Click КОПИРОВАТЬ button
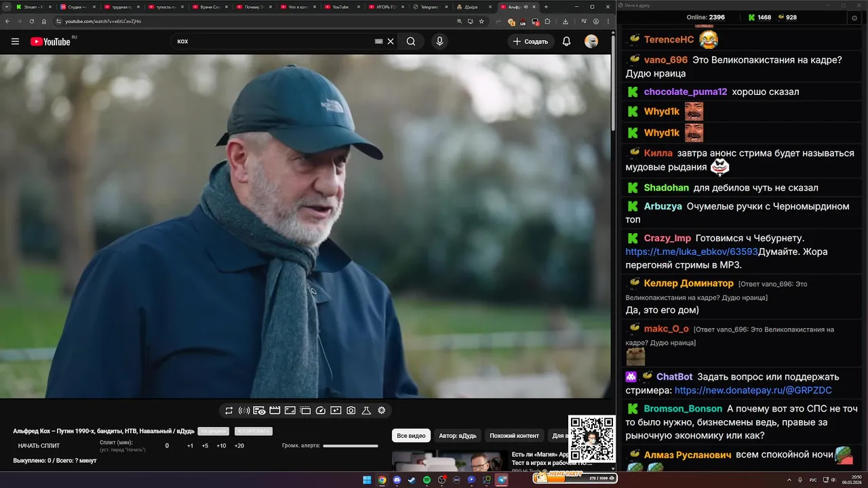Viewport: 868px width, 488px height. [253, 431]
